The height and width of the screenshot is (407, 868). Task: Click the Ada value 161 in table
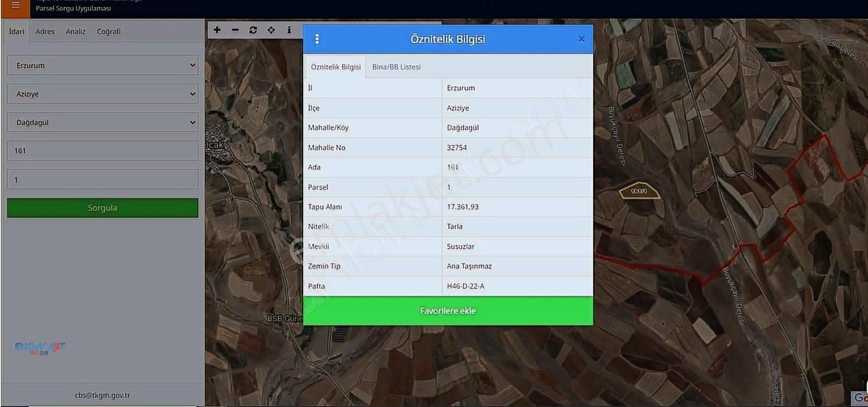[x=452, y=167]
